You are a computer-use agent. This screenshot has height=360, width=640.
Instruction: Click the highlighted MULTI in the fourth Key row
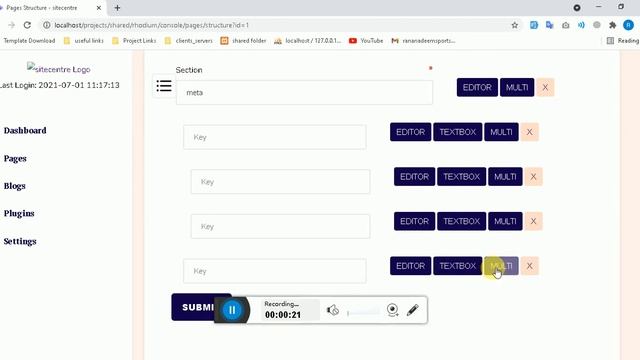click(x=501, y=266)
